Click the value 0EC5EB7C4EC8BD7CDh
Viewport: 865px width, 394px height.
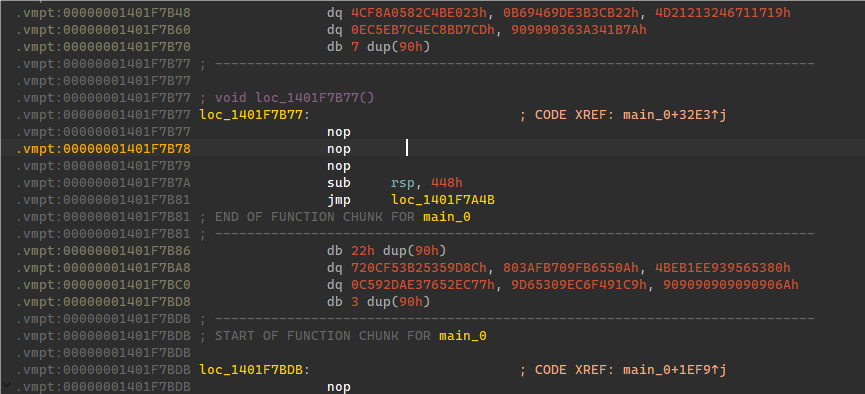coord(423,30)
